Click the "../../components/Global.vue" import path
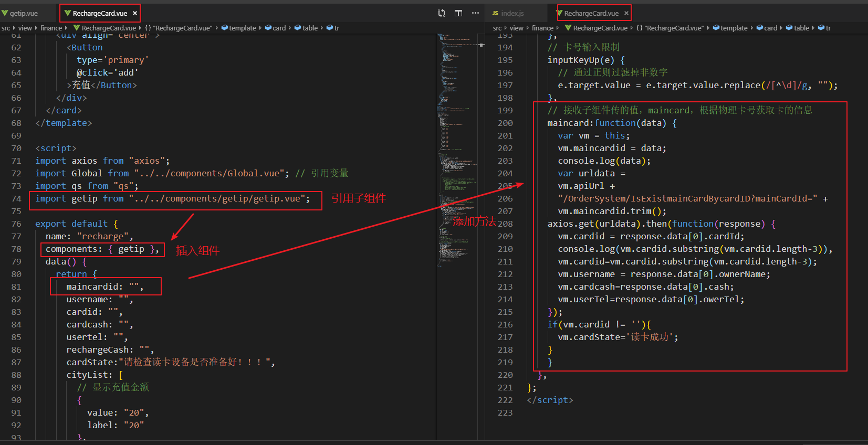The width and height of the screenshot is (868, 445). (x=208, y=173)
